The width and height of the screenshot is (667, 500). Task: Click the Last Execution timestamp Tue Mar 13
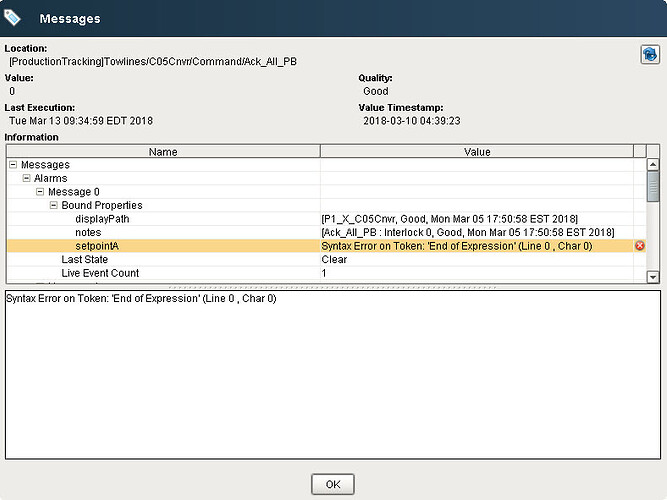click(81, 121)
